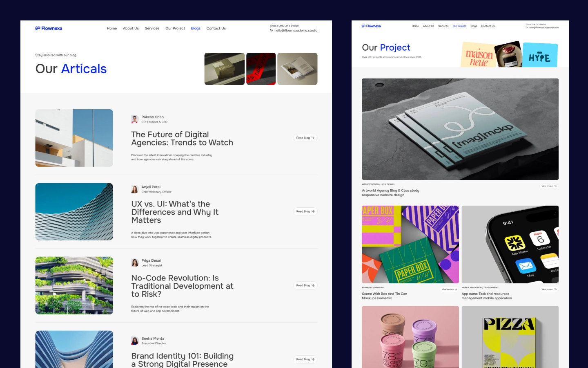The height and width of the screenshot is (368, 588).
Task: Click the Flownexa logo on Project page
Action: coord(371,26)
